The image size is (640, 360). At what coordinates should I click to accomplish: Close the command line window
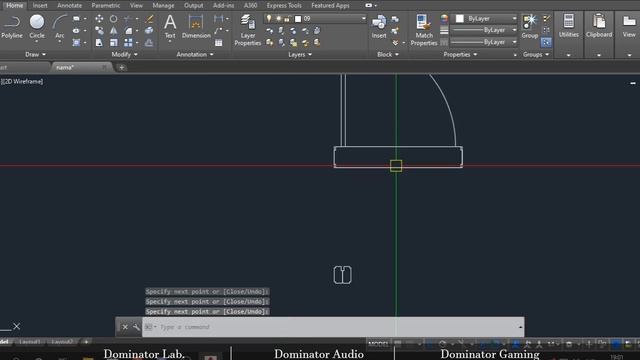point(125,327)
